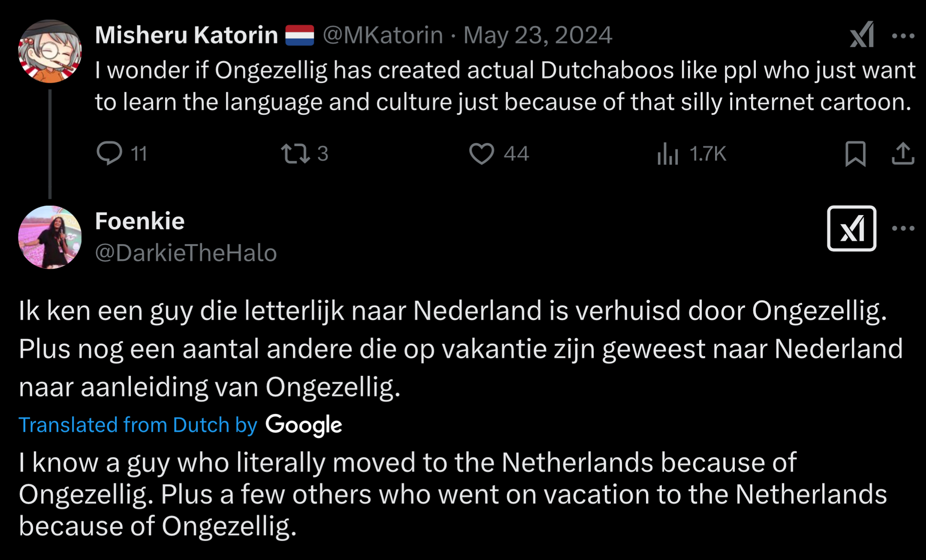Click "Translated from Dutch by" link

tap(138, 425)
